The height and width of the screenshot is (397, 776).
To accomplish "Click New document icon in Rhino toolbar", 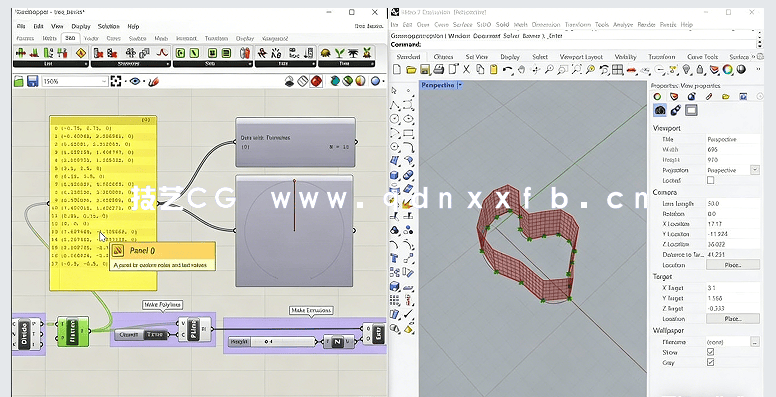I will pyautogui.click(x=398, y=70).
